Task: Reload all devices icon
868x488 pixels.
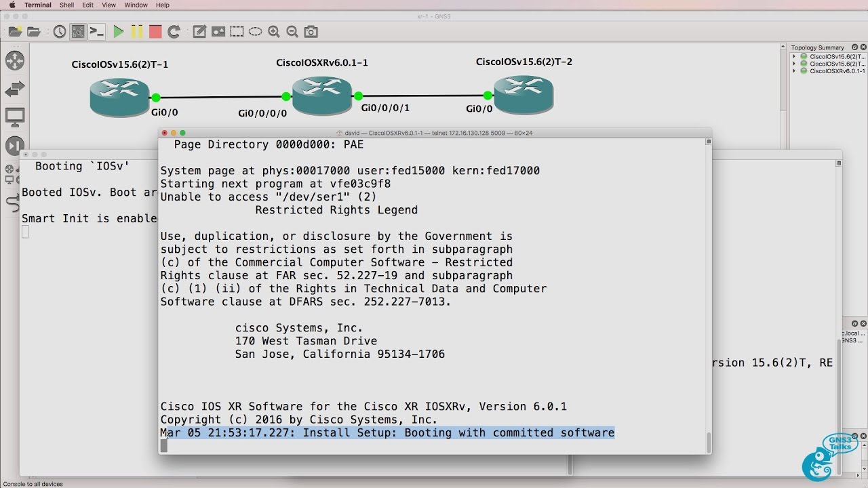Action: [x=174, y=31]
